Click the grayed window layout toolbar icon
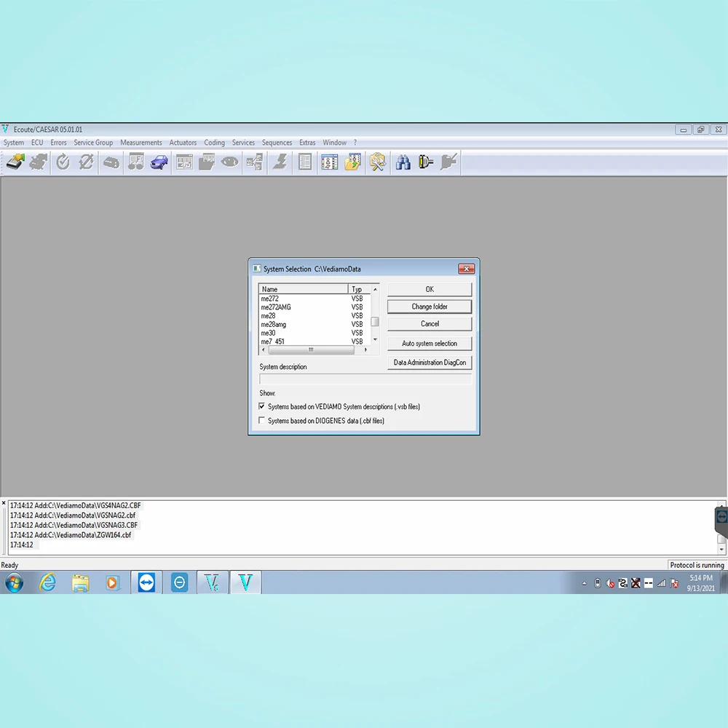Image resolution: width=728 pixels, height=728 pixels. [x=184, y=162]
